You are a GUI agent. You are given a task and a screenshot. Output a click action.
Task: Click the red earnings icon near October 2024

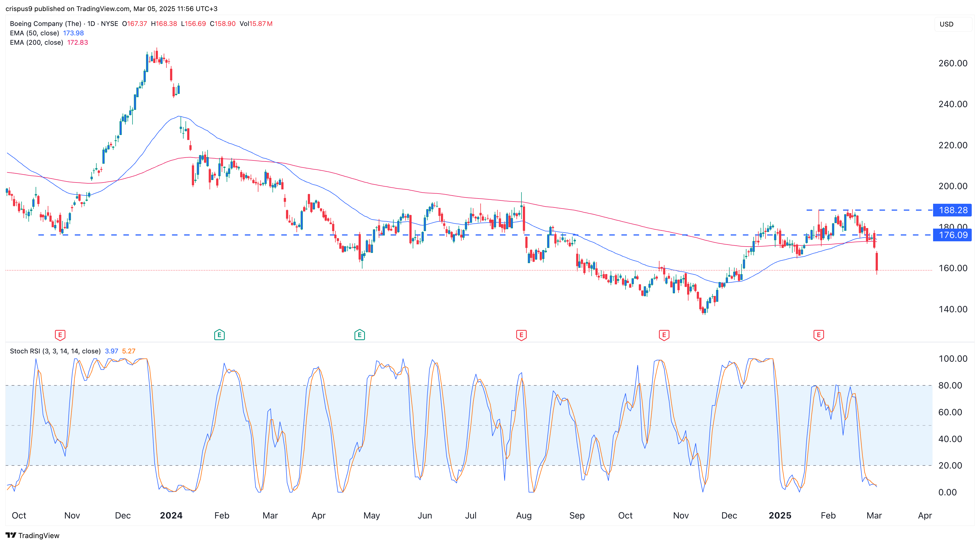click(664, 335)
